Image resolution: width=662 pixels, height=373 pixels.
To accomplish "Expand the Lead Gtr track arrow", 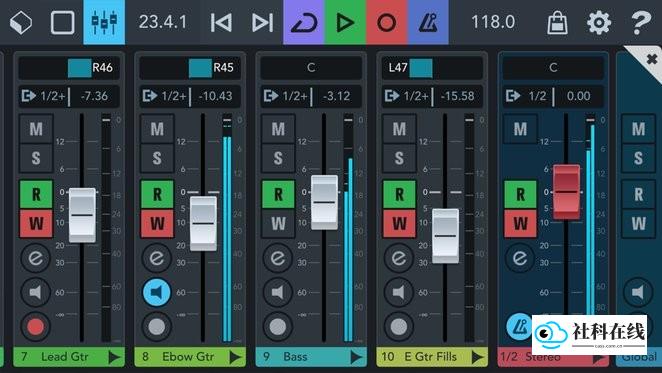I will point(114,357).
